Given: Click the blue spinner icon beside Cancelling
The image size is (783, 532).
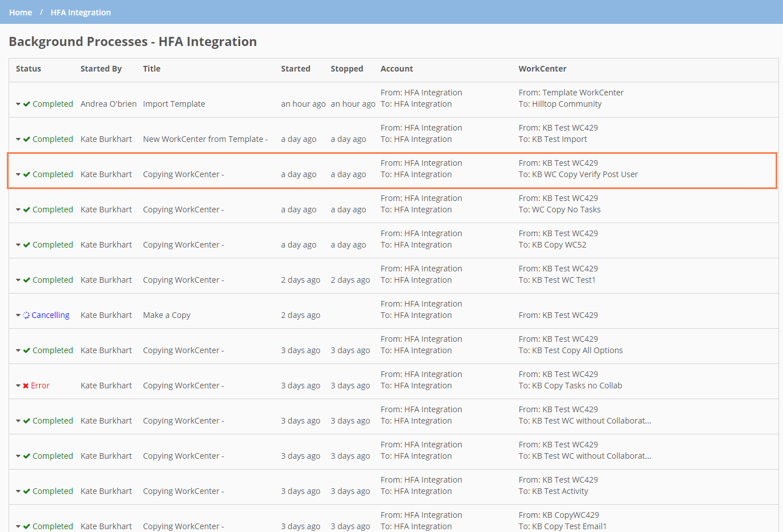Looking at the screenshot, I should [x=26, y=315].
